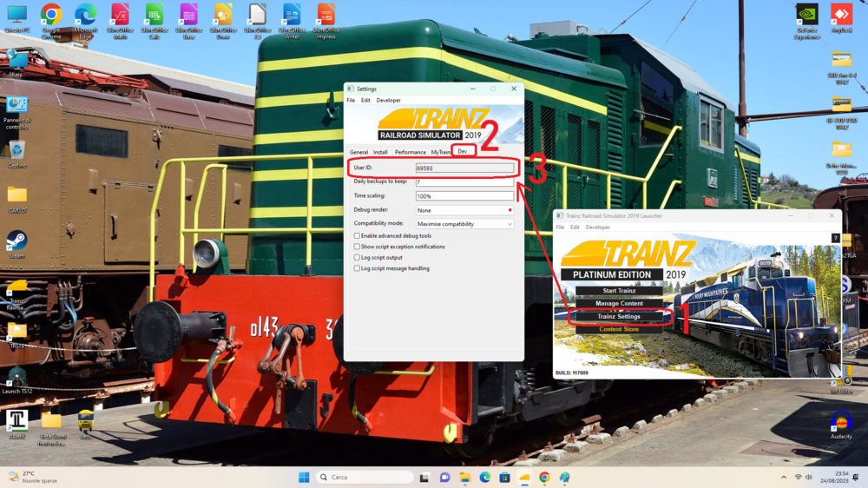Open the Developer menu in Settings window
This screenshot has height=488, width=868.
click(x=388, y=100)
